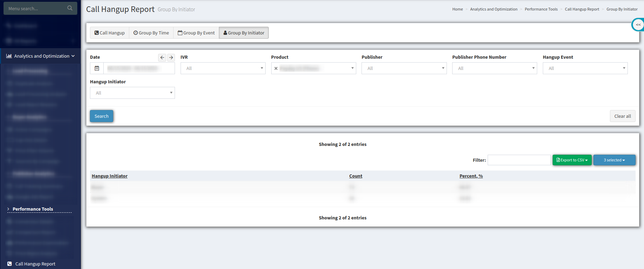Open the Publisher dropdown
The height and width of the screenshot is (269, 644).
pyautogui.click(x=404, y=68)
